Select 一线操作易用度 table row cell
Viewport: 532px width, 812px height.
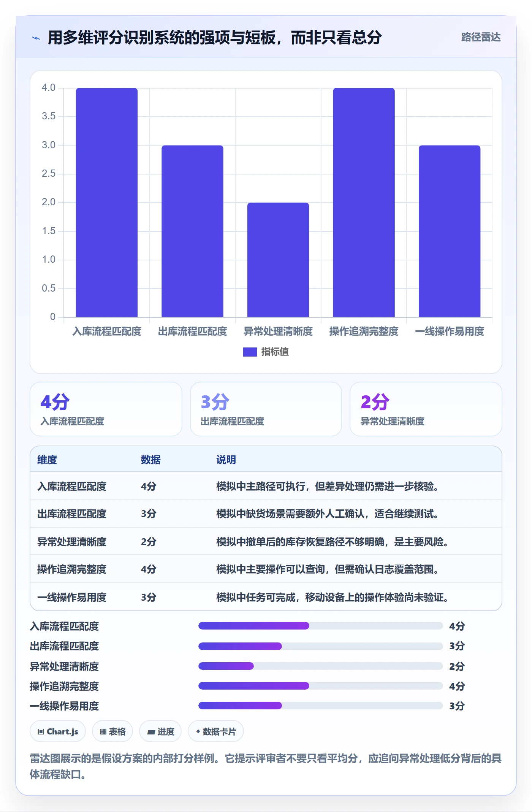click(x=72, y=597)
